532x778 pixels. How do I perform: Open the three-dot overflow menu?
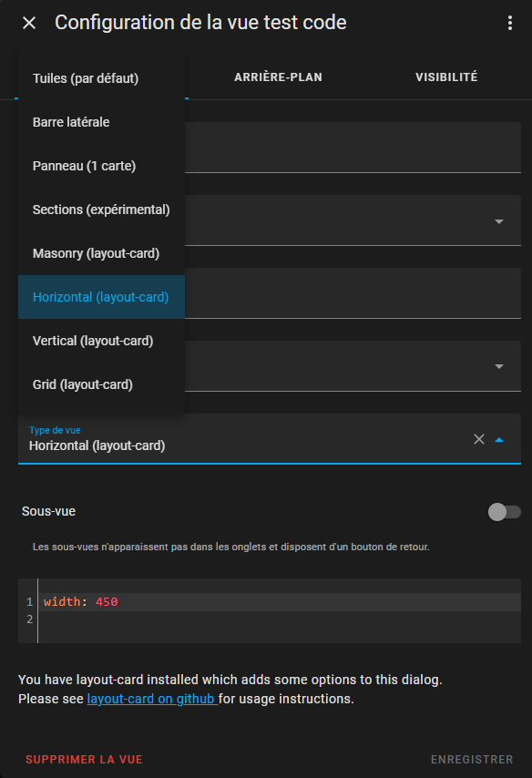coord(509,23)
